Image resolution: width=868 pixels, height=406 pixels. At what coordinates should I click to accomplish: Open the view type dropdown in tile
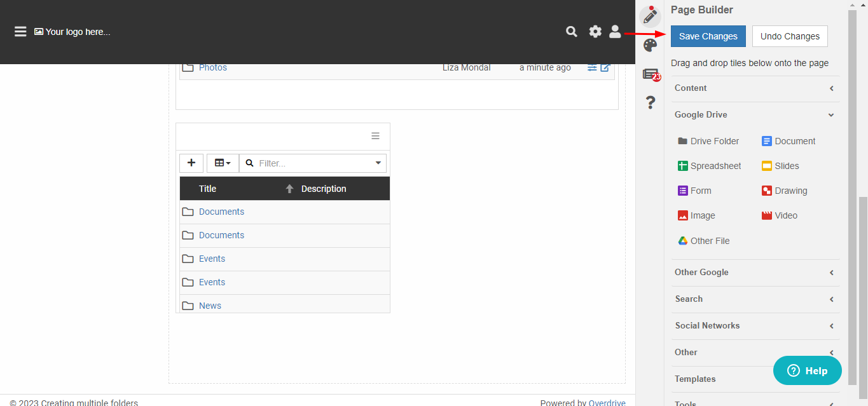pos(223,163)
